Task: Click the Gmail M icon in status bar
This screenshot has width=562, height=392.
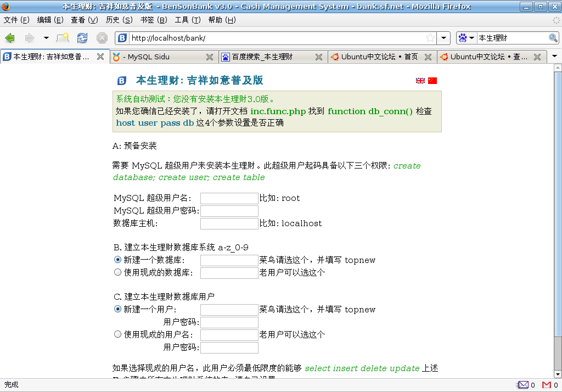Action: 547,385
